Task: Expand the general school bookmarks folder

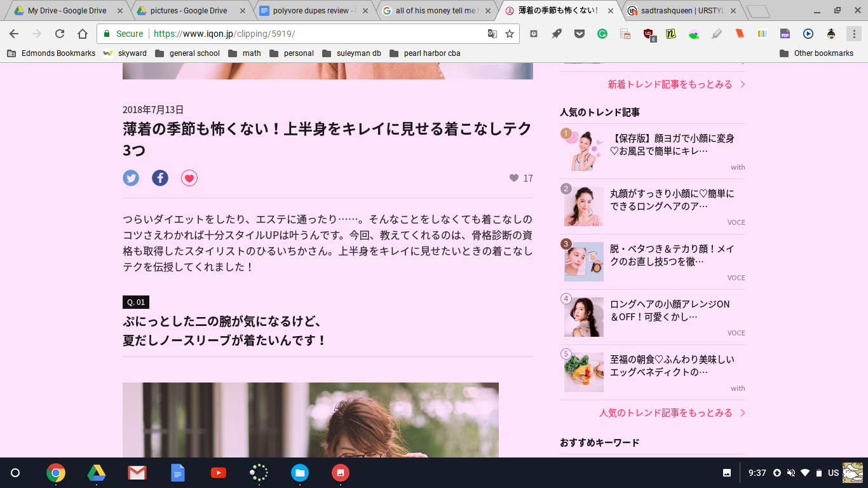Action: coord(187,53)
